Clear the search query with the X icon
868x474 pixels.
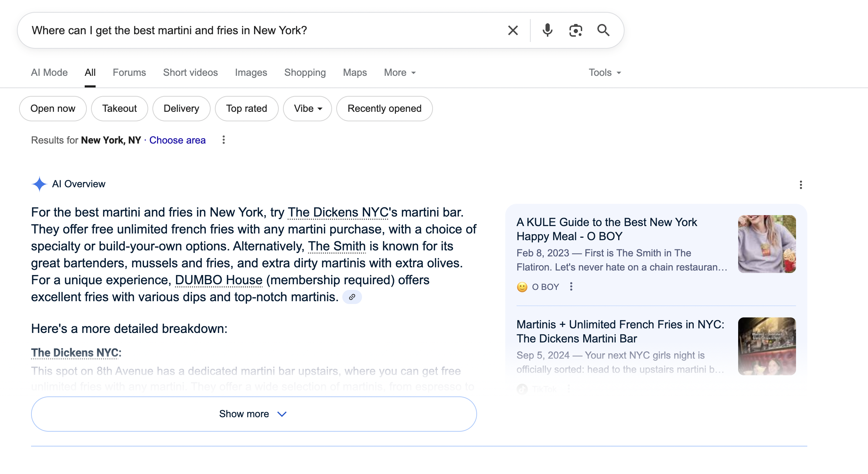pyautogui.click(x=513, y=30)
